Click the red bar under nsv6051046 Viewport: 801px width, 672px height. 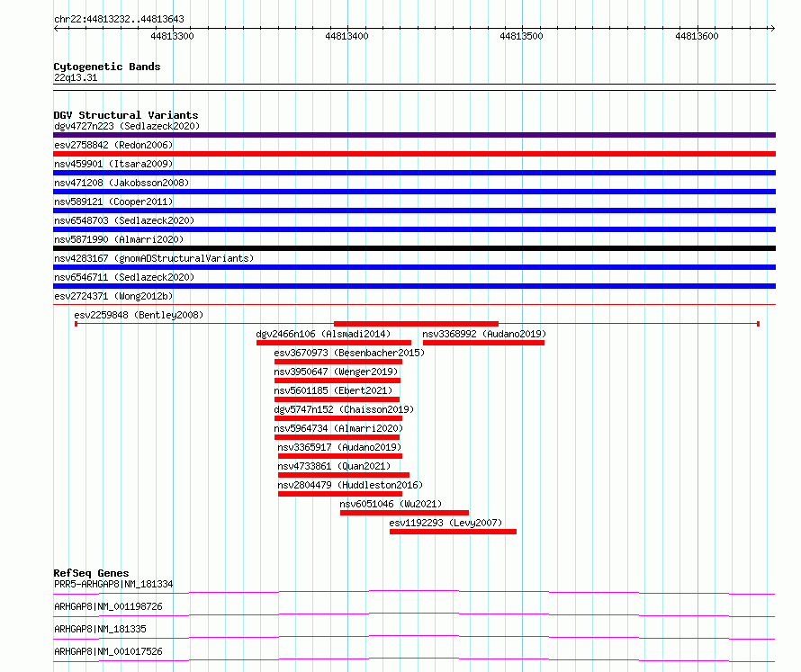(x=405, y=513)
